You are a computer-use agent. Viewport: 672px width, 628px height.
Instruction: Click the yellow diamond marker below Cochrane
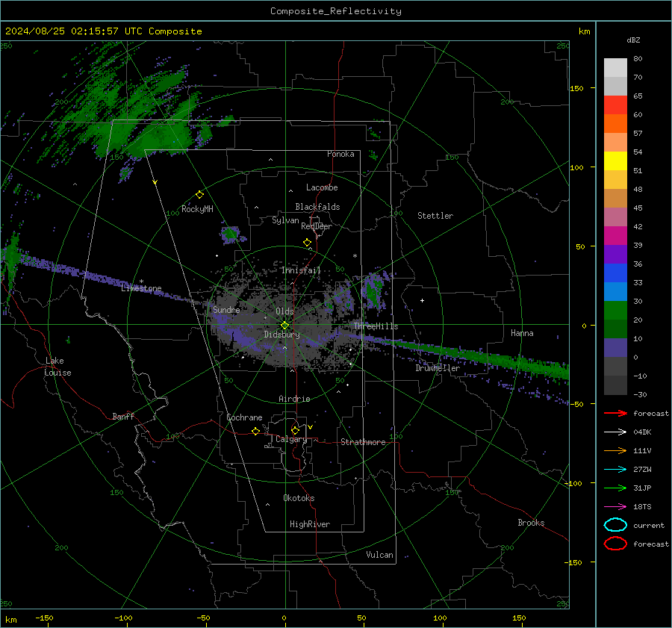255,431
